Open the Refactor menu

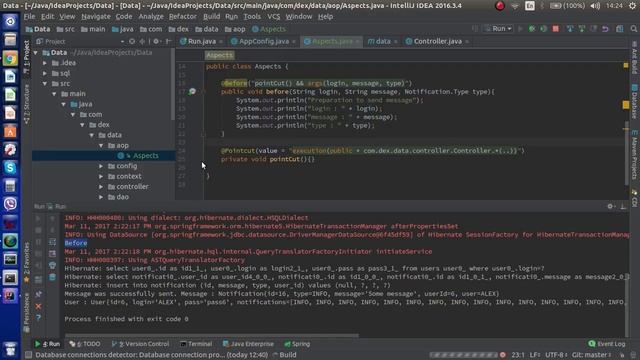(182, 17)
